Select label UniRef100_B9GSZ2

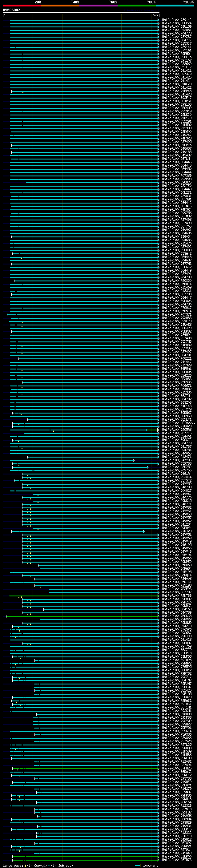[177, 440]
